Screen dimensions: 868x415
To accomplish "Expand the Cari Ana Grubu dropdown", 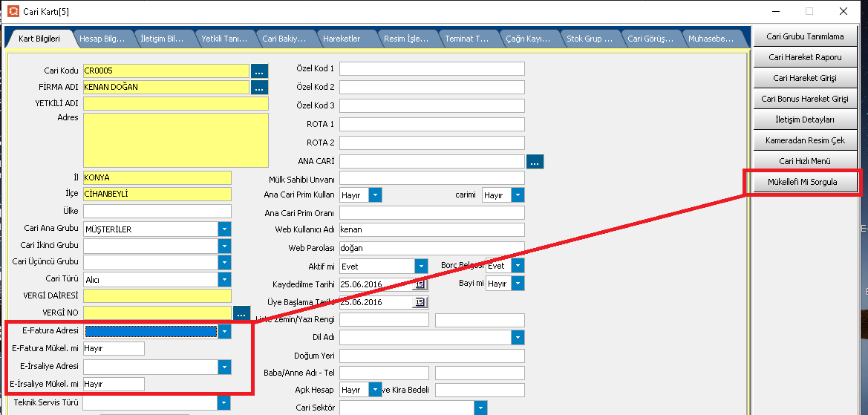I will [x=224, y=229].
